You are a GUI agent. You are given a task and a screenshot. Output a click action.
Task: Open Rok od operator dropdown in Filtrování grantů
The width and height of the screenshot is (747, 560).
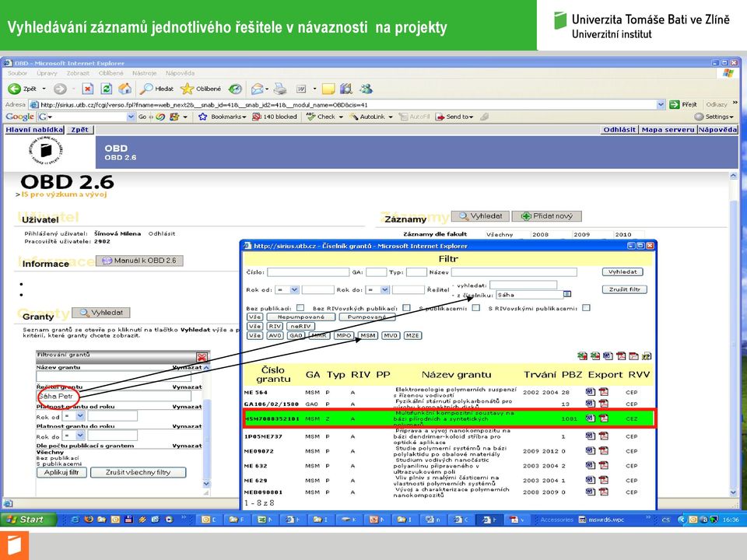(x=80, y=416)
